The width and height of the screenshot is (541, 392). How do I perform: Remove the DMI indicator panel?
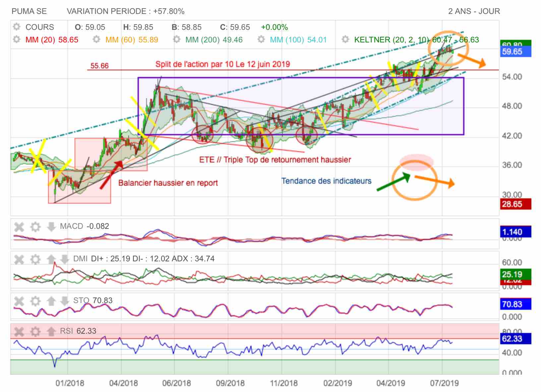click(x=19, y=259)
